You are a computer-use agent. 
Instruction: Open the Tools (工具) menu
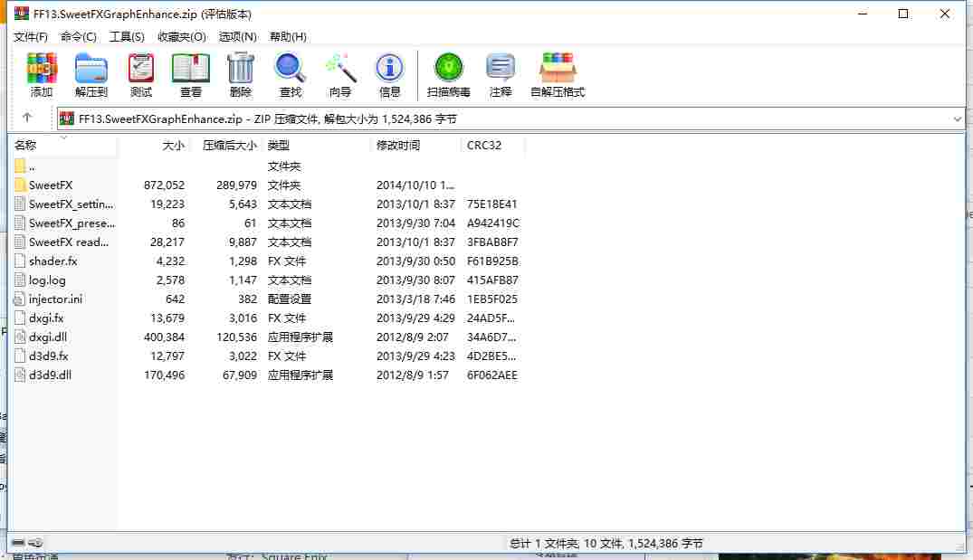click(127, 36)
